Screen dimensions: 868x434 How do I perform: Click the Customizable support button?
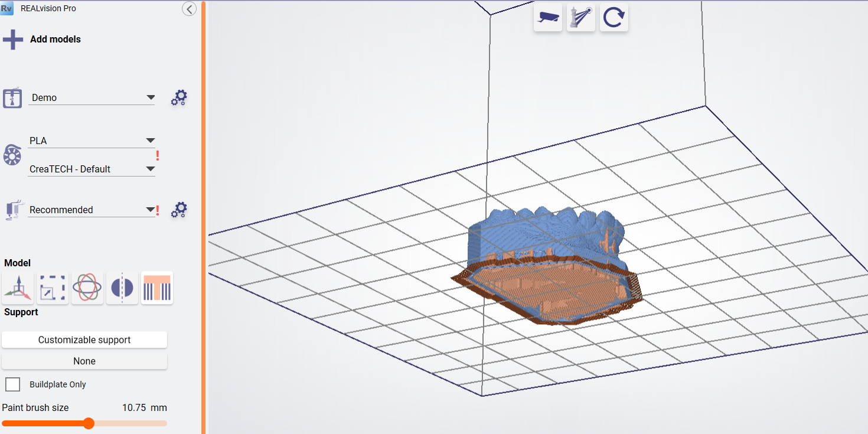pos(84,340)
